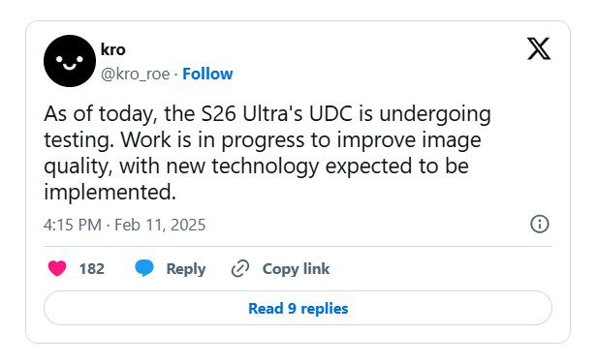597x364 pixels.
Task: Click the Reply text label
Action: [x=186, y=269]
